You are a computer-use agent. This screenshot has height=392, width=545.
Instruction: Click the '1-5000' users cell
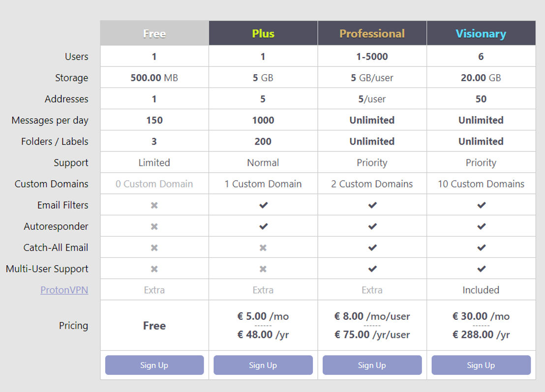click(x=372, y=56)
